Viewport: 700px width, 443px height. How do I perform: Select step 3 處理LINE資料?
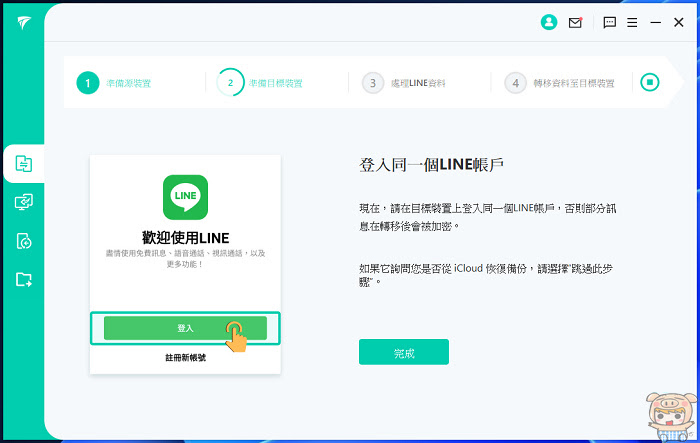tap(403, 83)
